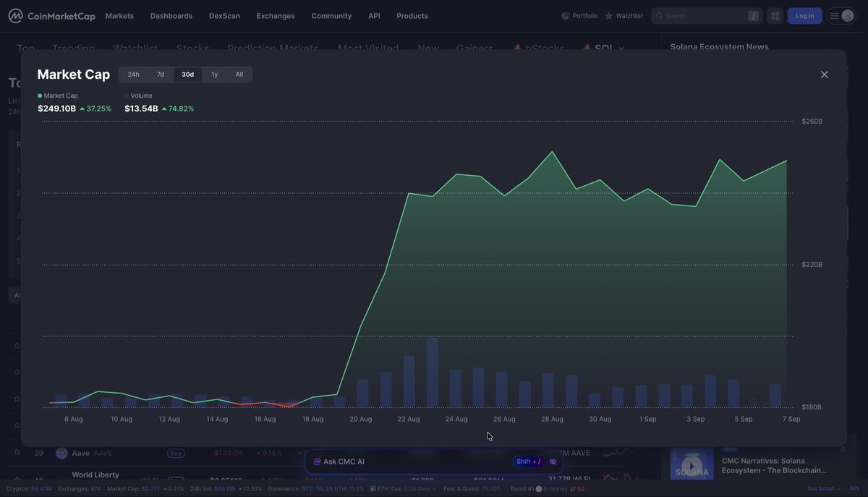
Task: Switch chart range to All
Action: point(239,75)
